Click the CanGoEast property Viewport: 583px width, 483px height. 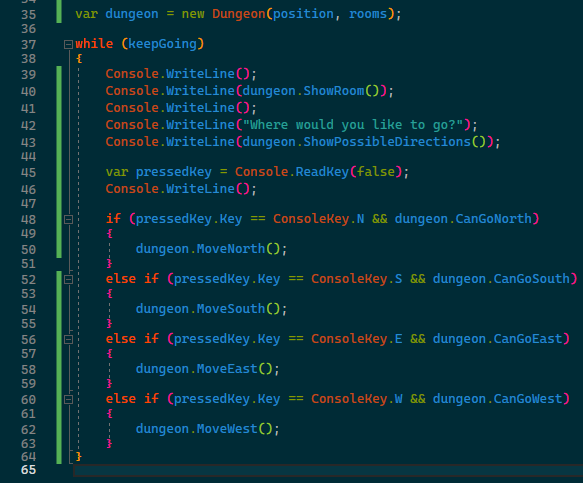(x=528, y=339)
